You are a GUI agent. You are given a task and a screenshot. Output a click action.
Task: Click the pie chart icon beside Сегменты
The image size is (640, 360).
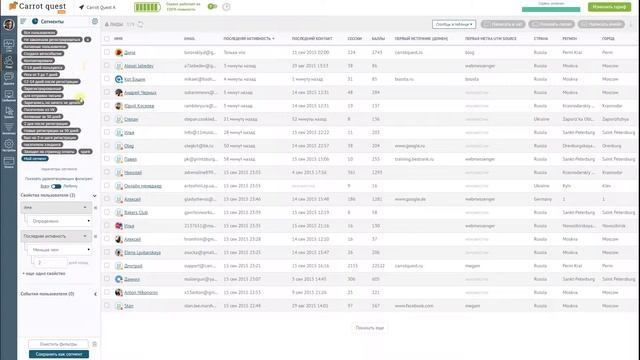35,21
